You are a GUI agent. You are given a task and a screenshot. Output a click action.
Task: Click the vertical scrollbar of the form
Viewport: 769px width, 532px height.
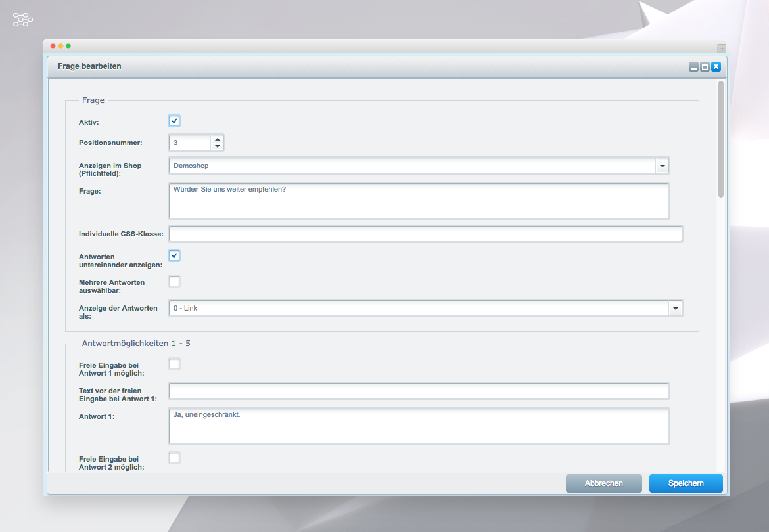click(720, 140)
